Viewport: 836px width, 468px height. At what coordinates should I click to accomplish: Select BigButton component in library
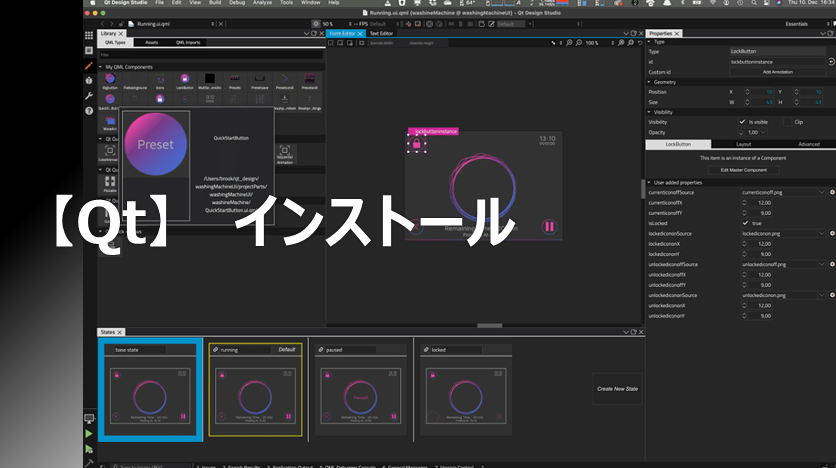coord(110,82)
